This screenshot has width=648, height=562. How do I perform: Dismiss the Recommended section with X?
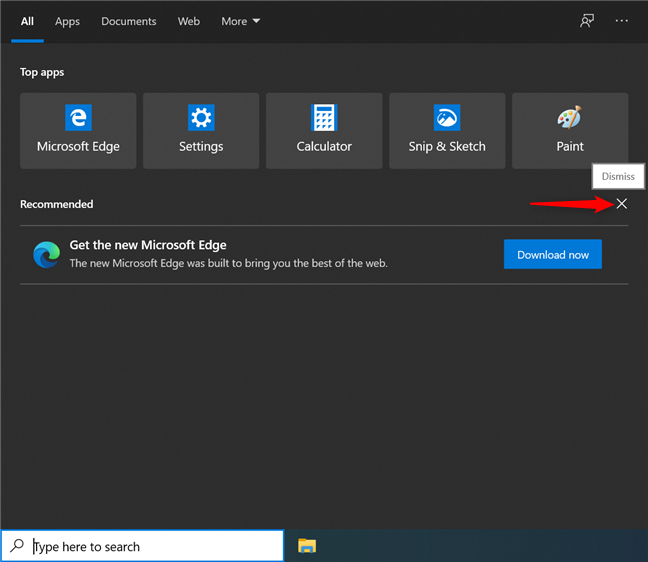pos(622,204)
